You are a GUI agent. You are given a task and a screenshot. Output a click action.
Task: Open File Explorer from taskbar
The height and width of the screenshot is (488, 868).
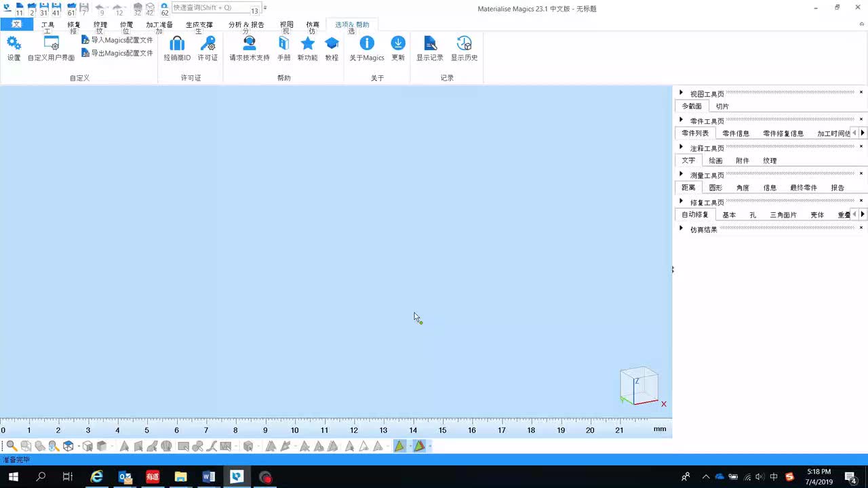pos(180,476)
